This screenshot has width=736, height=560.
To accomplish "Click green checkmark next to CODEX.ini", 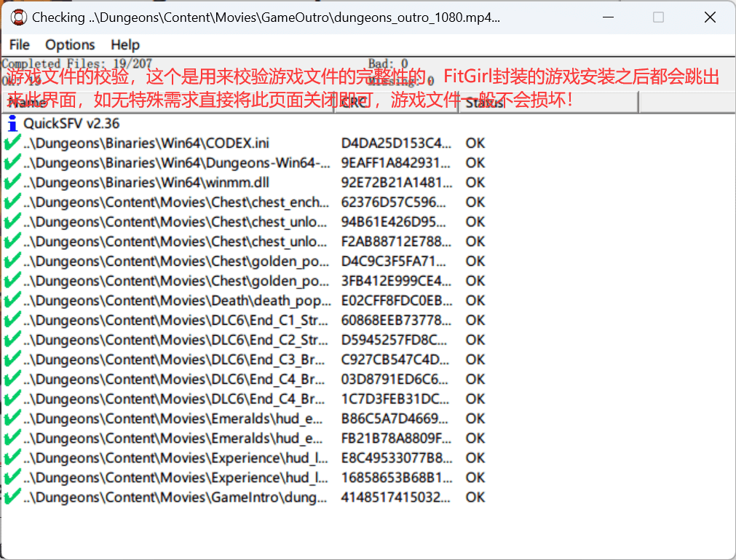I will coord(12,143).
